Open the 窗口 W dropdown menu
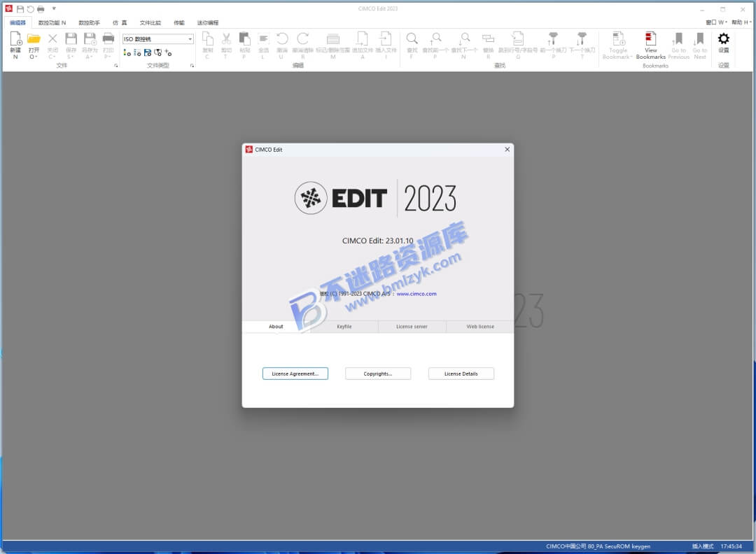The image size is (756, 554). [717, 22]
